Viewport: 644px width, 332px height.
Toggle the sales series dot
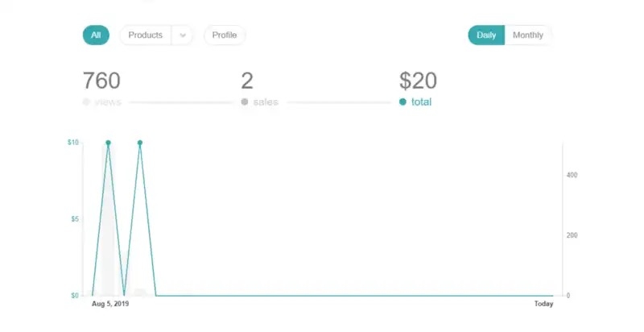[x=245, y=102]
